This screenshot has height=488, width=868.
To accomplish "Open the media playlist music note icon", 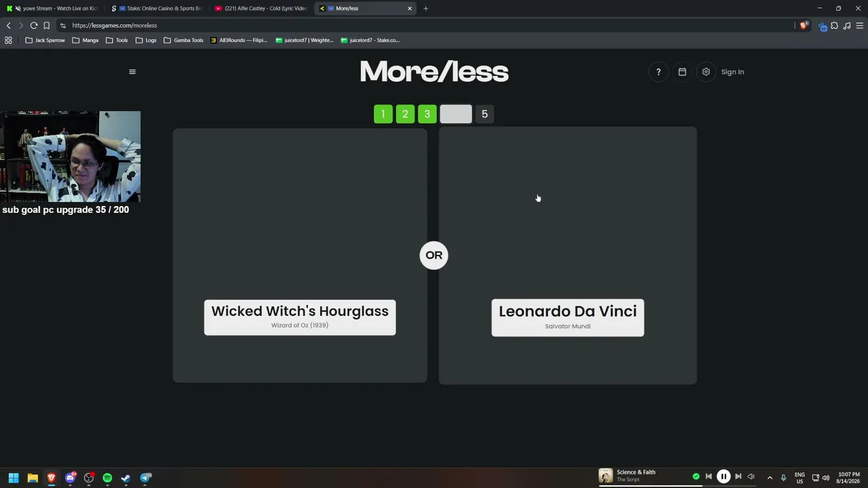I will click(847, 25).
